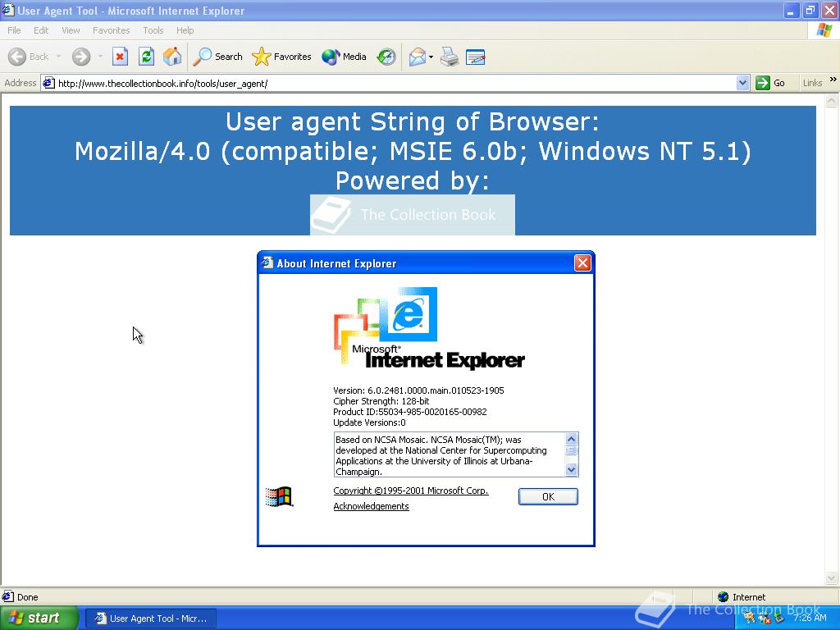
Task: Click the IE icon in title bar
Action: (x=8, y=10)
